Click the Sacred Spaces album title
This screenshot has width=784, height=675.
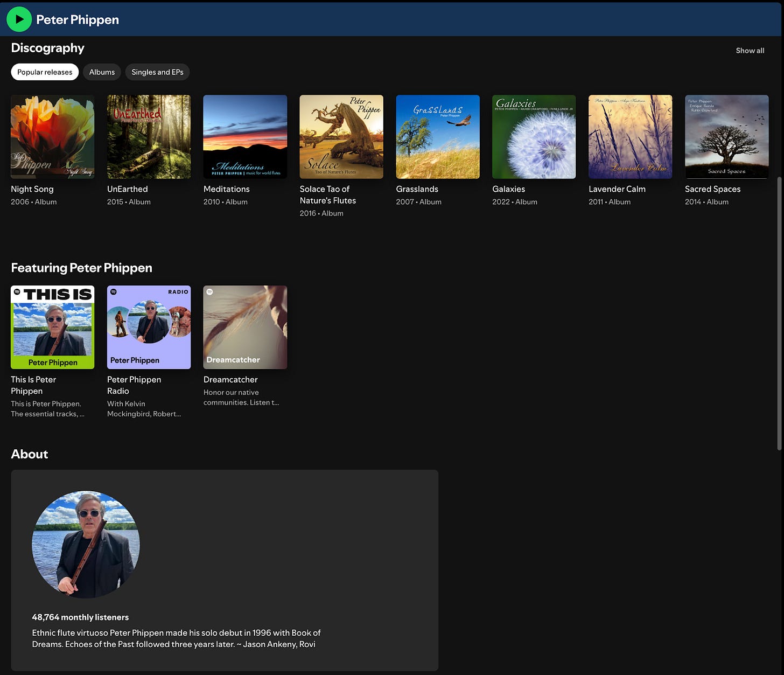point(713,189)
